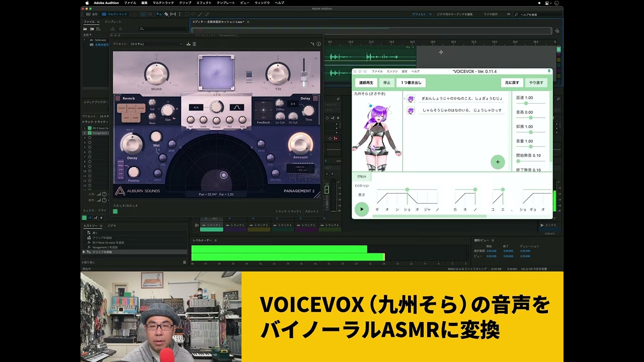Toggle Panagement effect window power button
Image resolution: width=644 pixels, height=362 pixels.
[x=115, y=211]
